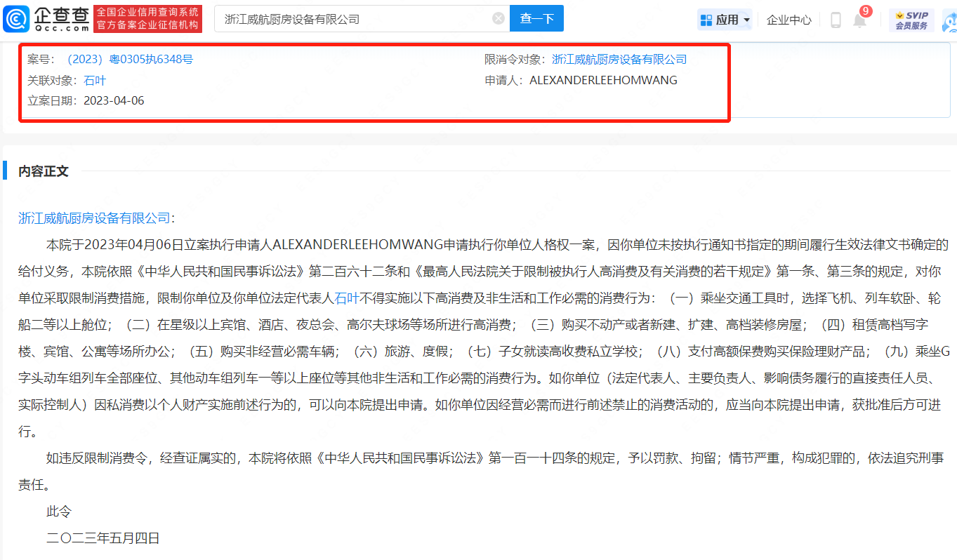The width and height of the screenshot is (957, 560).
Task: Open company link at start of 内容正文
Action: (x=94, y=218)
